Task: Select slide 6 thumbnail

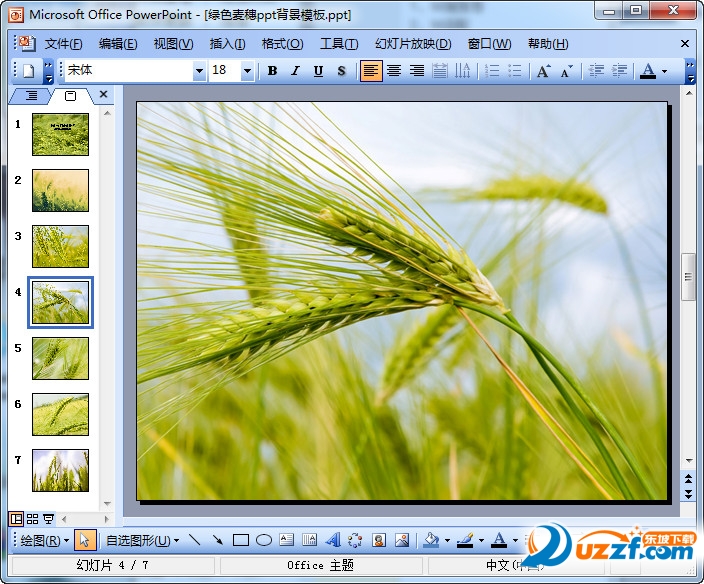Action: (60, 414)
